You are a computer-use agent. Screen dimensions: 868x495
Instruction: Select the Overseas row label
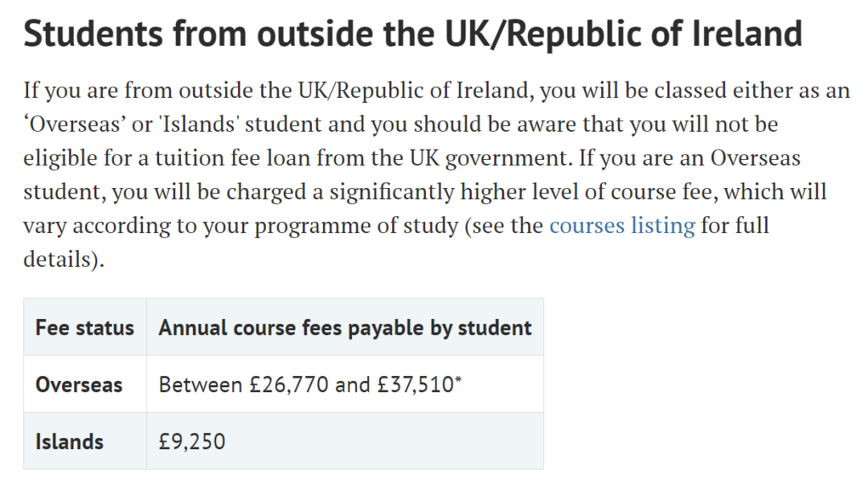[x=79, y=384]
